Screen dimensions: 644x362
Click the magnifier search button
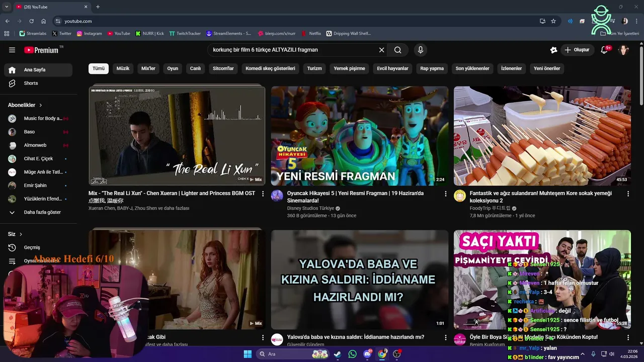(398, 50)
